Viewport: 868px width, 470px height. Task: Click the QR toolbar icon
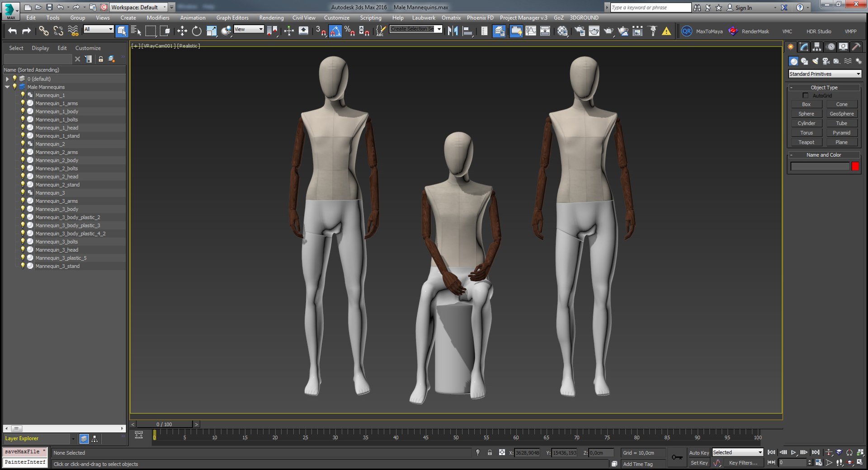[687, 31]
